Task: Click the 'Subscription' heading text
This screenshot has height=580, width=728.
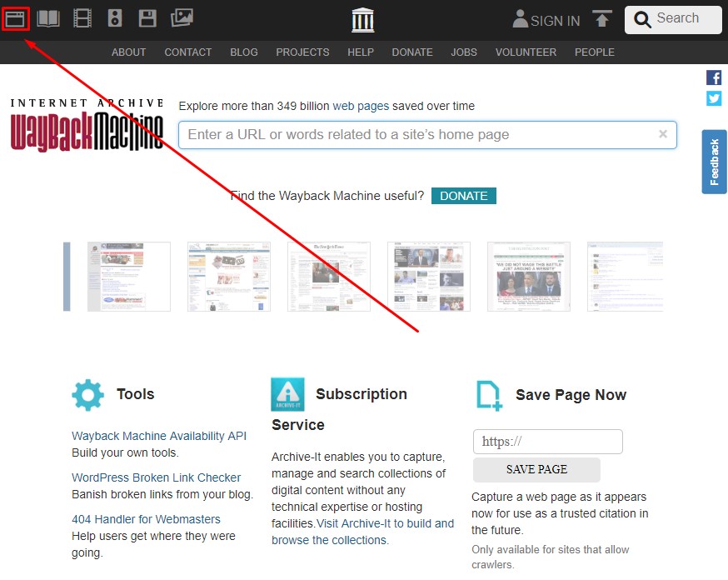Action: [x=362, y=394]
